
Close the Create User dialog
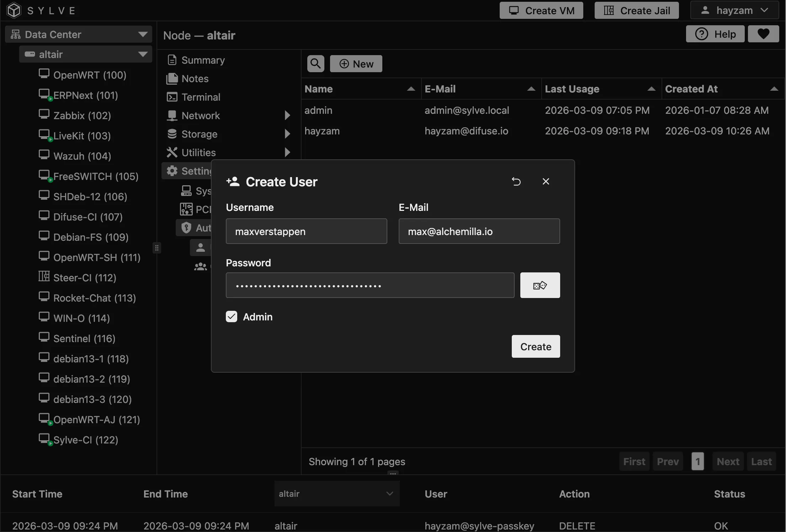546,181
